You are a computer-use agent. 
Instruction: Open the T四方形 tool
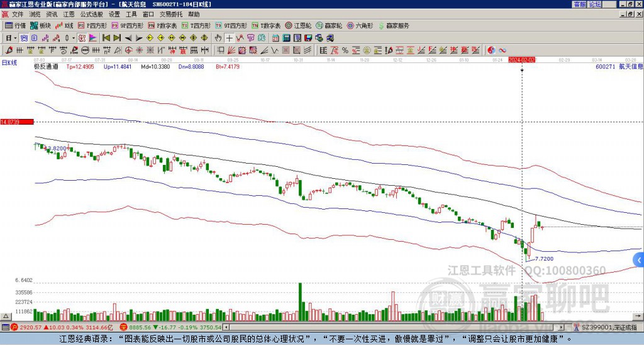coord(196,25)
